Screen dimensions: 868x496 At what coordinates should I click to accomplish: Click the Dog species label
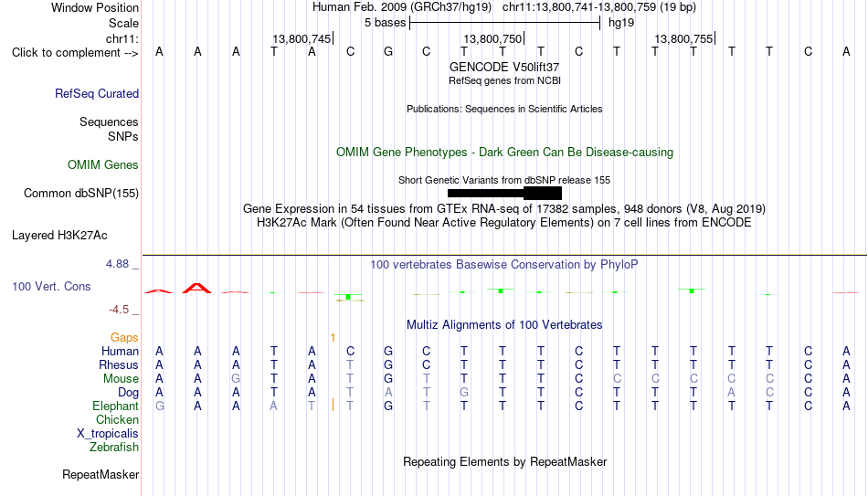(128, 393)
